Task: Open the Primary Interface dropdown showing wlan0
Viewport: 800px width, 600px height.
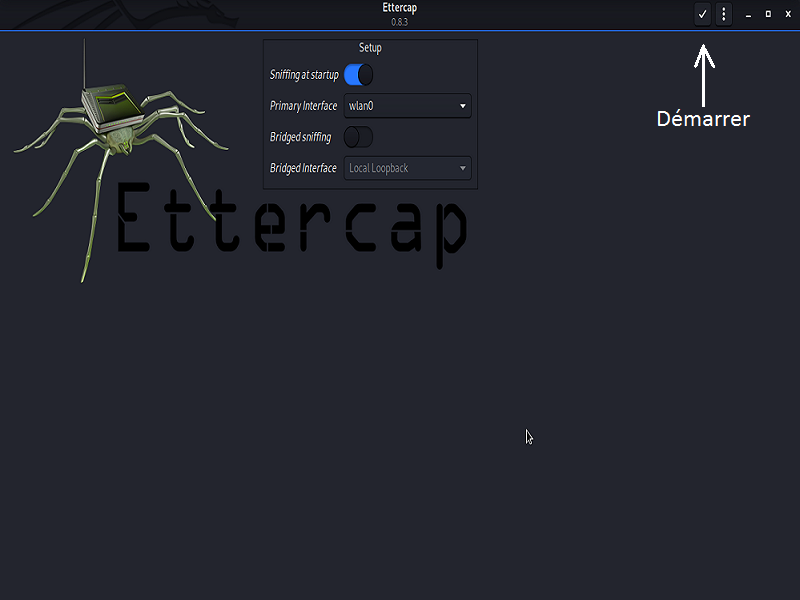Action: (408, 106)
